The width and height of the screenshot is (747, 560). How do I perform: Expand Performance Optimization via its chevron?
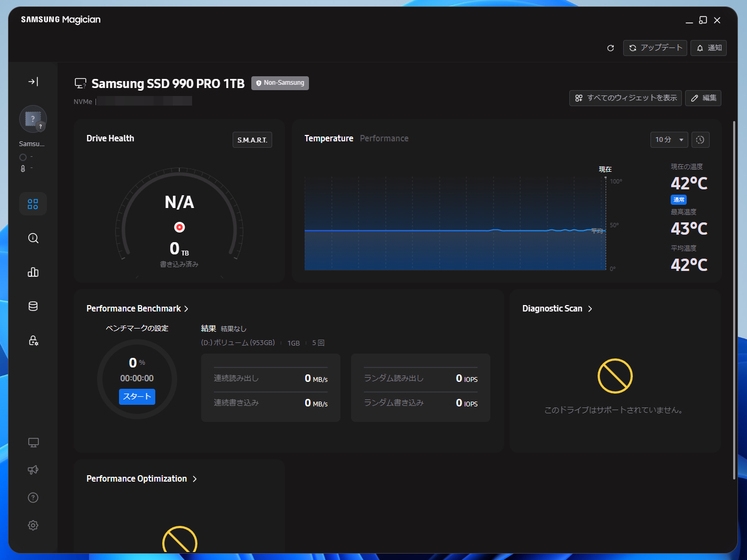(x=195, y=479)
